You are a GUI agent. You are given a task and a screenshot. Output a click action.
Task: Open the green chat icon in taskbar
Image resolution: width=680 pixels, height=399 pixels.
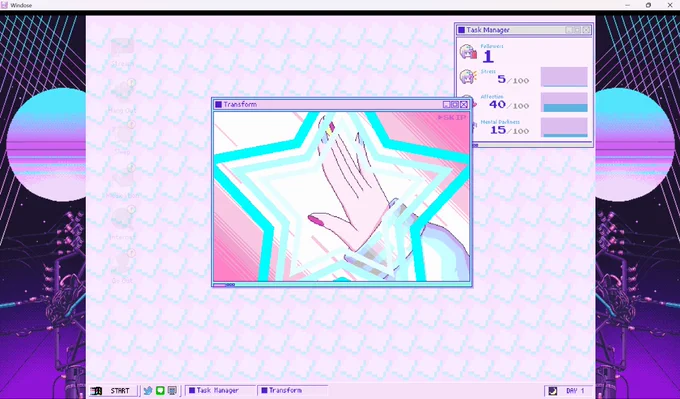pyautogui.click(x=160, y=391)
